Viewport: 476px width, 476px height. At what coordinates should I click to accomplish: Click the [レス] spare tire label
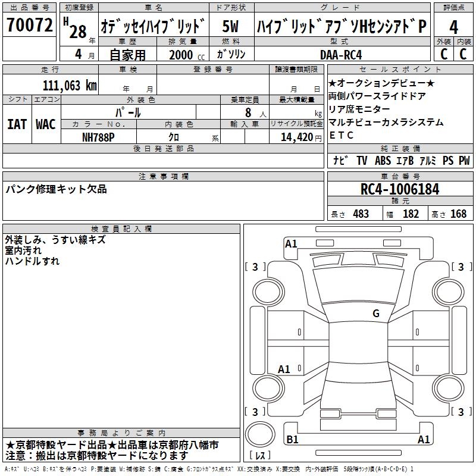260,455
